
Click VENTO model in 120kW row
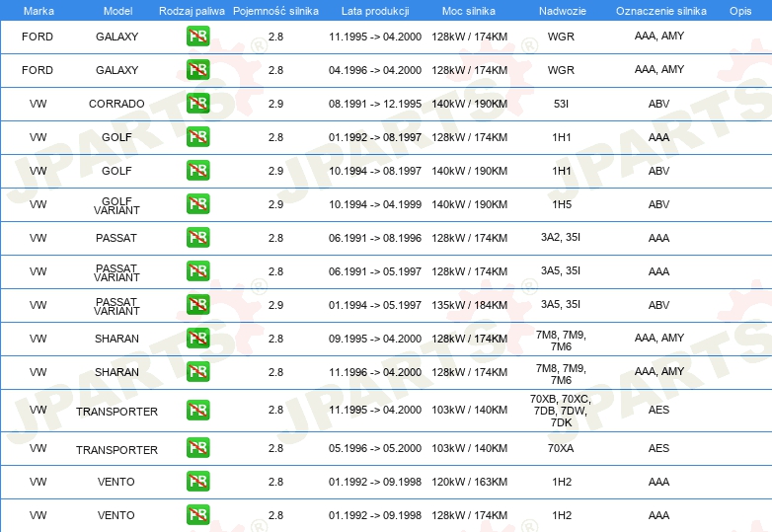116,482
